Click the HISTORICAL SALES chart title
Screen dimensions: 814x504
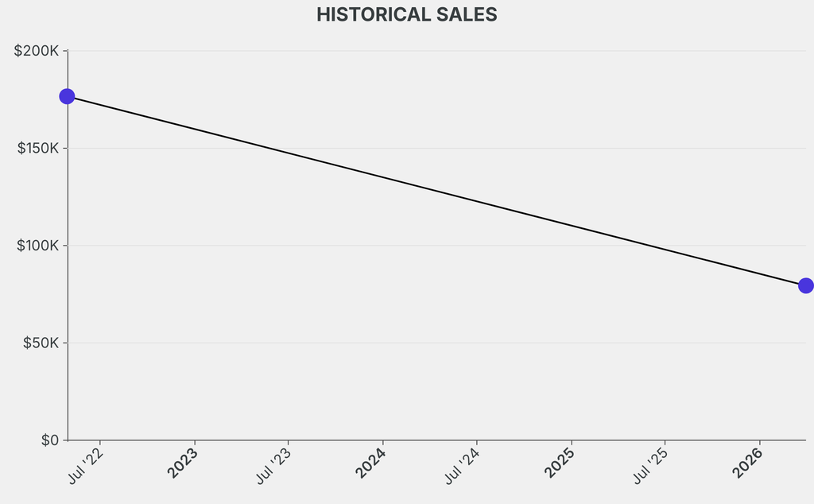click(406, 15)
